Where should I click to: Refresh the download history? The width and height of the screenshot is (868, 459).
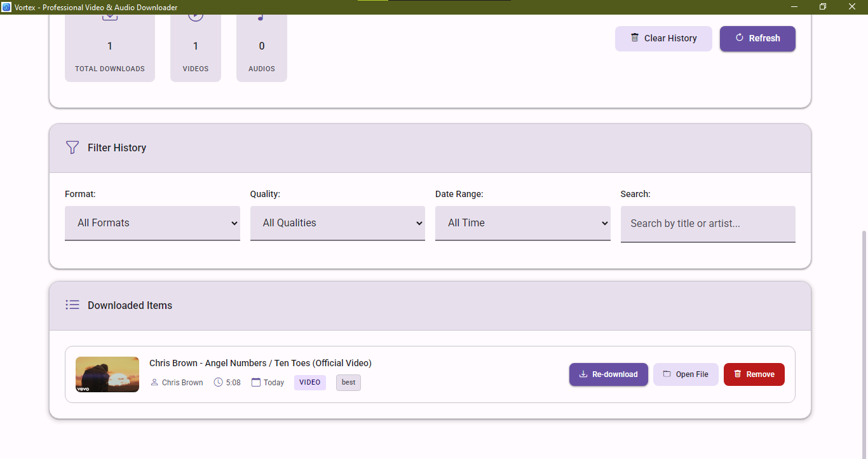(757, 38)
